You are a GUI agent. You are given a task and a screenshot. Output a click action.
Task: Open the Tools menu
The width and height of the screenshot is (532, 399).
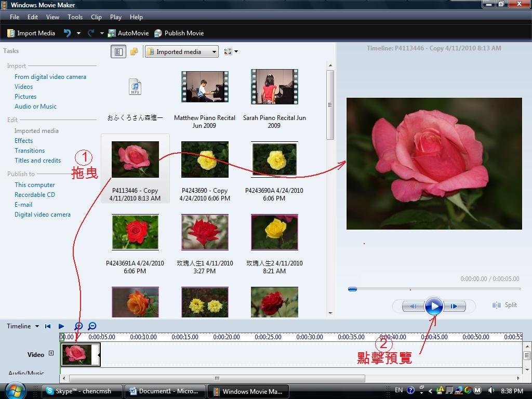click(75, 17)
